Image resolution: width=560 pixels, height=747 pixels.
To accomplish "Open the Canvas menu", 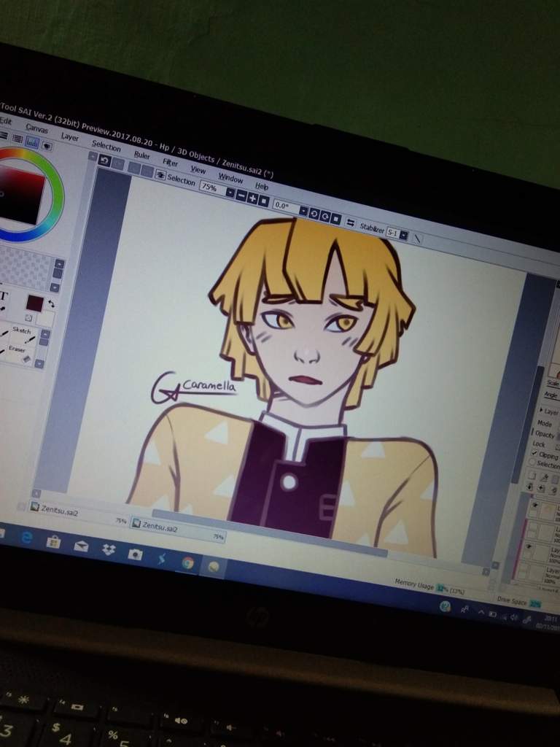I will [x=36, y=129].
